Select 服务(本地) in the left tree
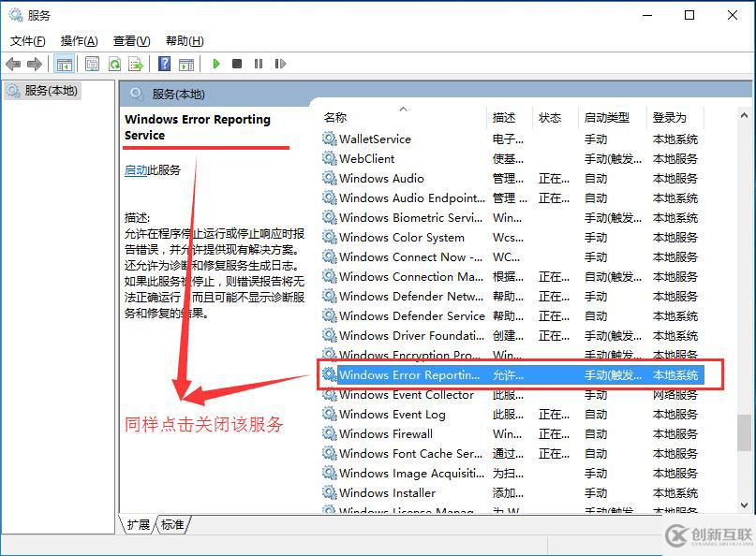 [43, 91]
